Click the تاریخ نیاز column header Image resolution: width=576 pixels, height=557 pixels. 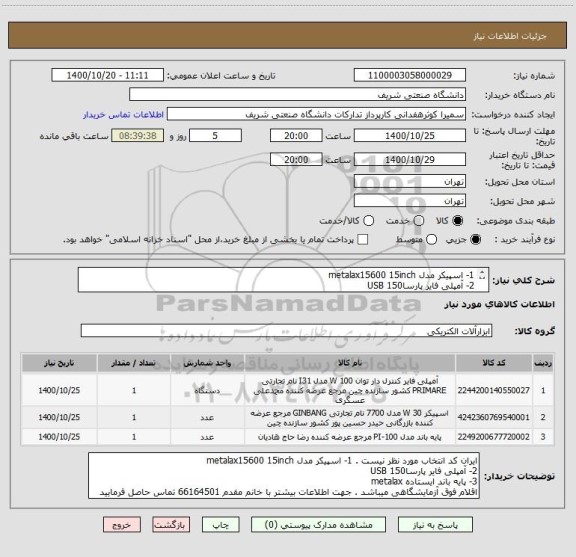click(x=59, y=363)
